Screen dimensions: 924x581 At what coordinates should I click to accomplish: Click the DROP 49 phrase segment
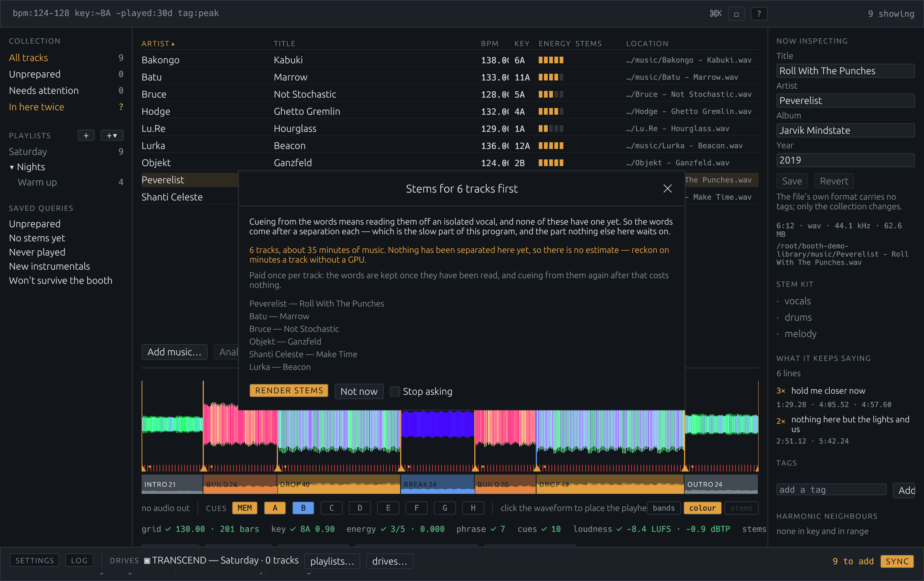coord(610,485)
